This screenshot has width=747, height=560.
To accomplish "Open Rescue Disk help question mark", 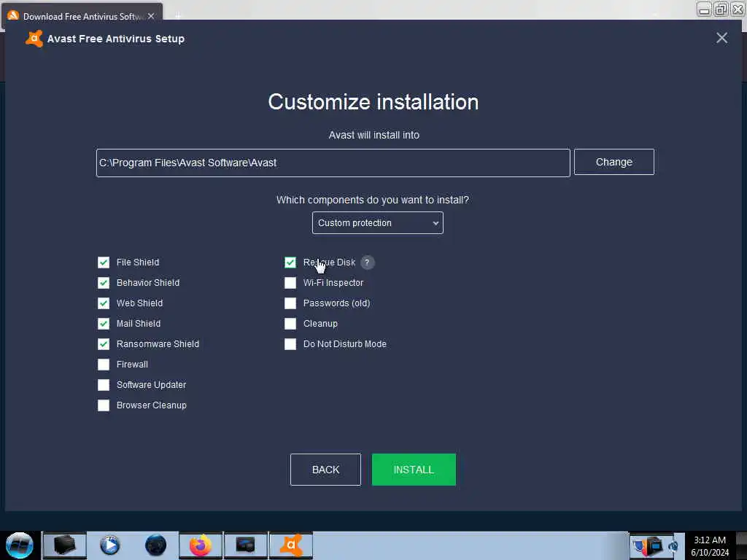I will pos(367,262).
